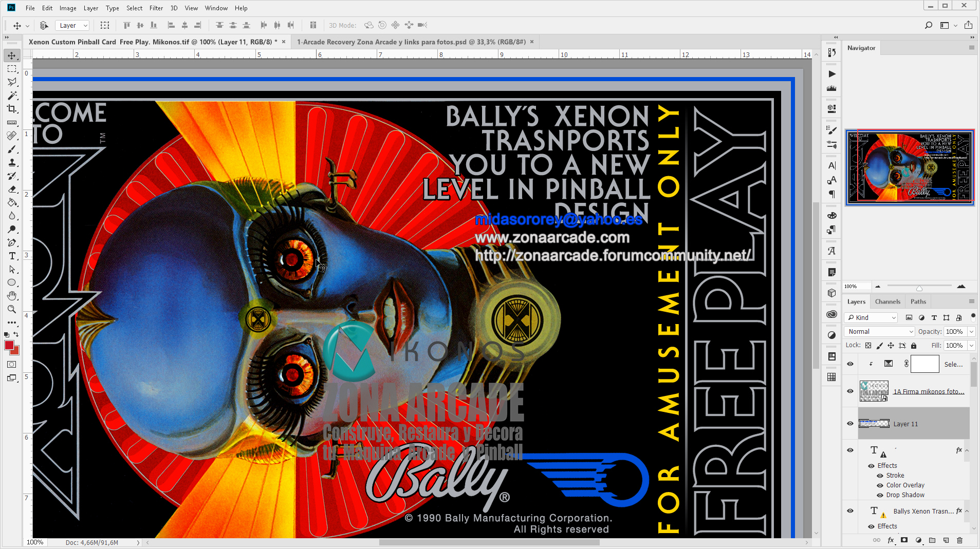The width and height of the screenshot is (980, 549).
Task: Click the 1A Firma mikonos foto layer name
Action: click(x=929, y=391)
